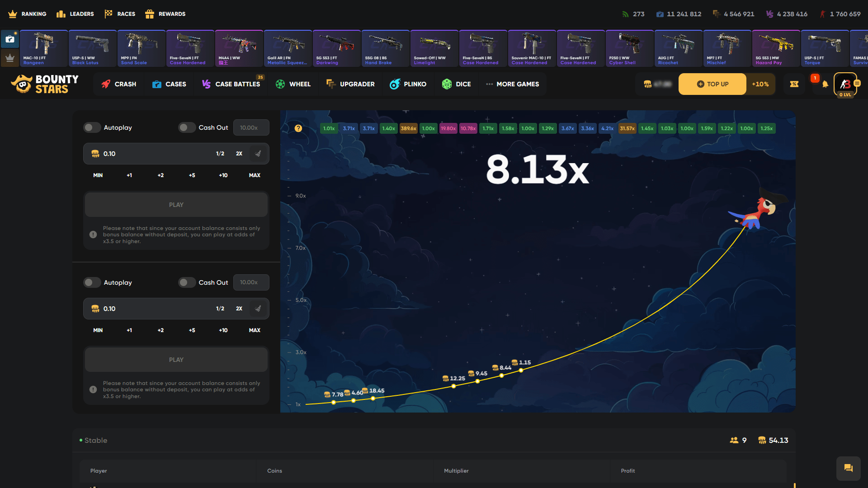Enable Cash Out in the top bet panel
Viewport: 868px width, 488px height.
point(187,127)
